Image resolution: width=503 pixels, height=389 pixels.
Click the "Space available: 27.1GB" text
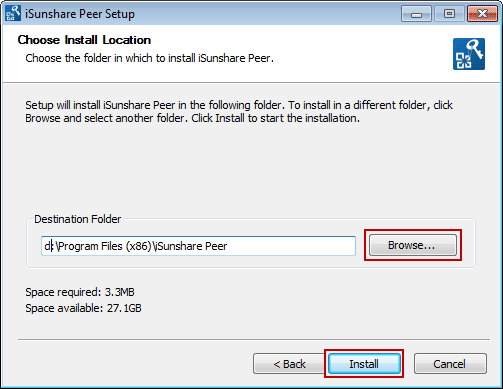[83, 308]
